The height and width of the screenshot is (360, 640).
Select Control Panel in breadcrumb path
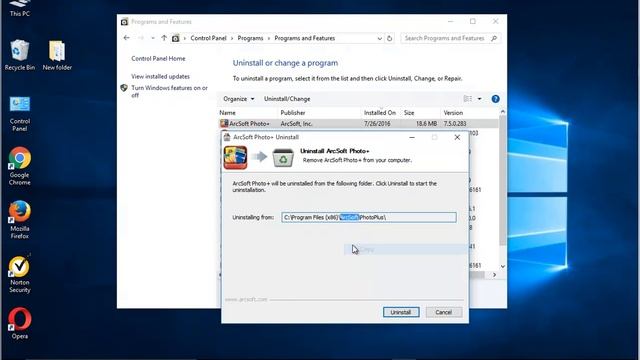(x=208, y=38)
